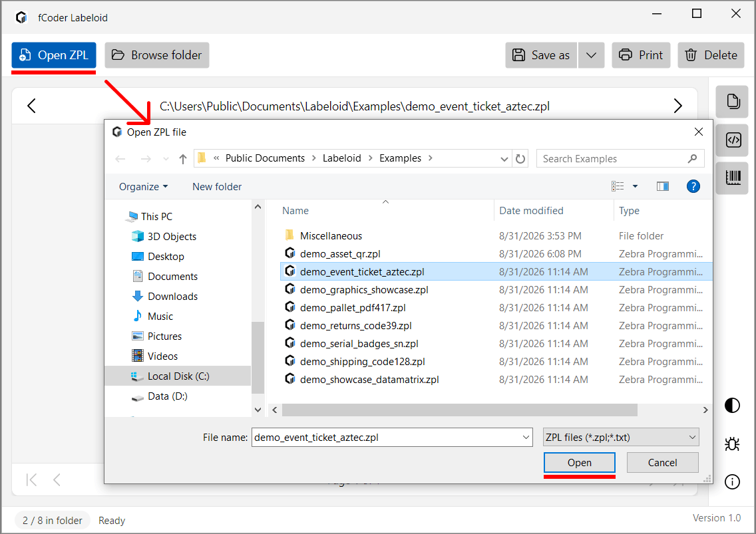This screenshot has height=534, width=756.
Task: Select demo_graphics_showcase.zpl file
Action: pos(496,290)
